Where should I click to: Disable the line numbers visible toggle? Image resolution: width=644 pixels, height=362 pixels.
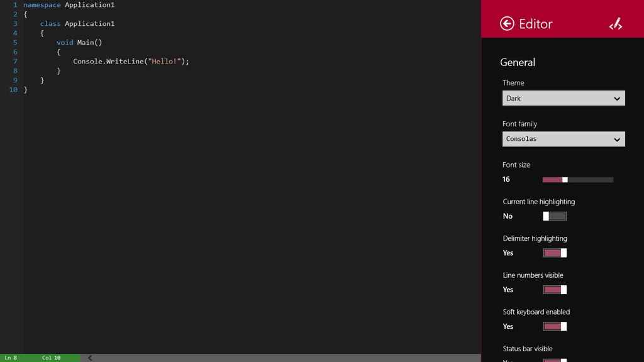tap(555, 290)
